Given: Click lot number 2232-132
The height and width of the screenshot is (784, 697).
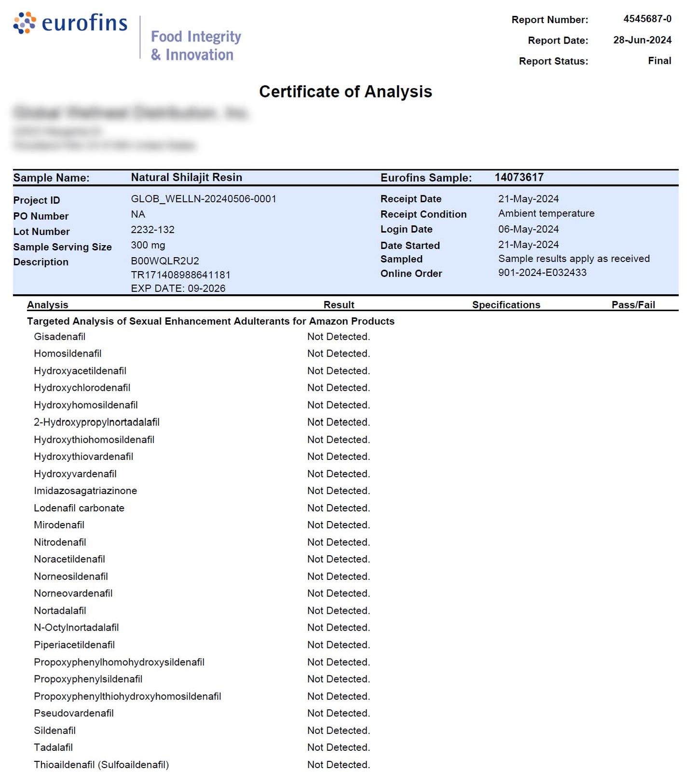Looking at the screenshot, I should point(152,230).
